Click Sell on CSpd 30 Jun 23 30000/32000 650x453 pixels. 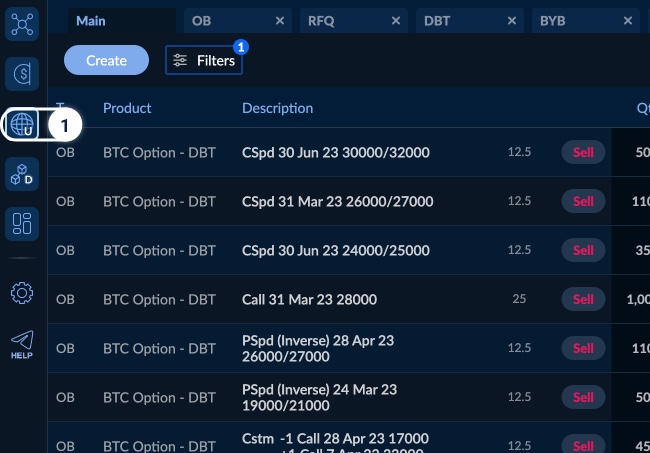click(x=583, y=152)
